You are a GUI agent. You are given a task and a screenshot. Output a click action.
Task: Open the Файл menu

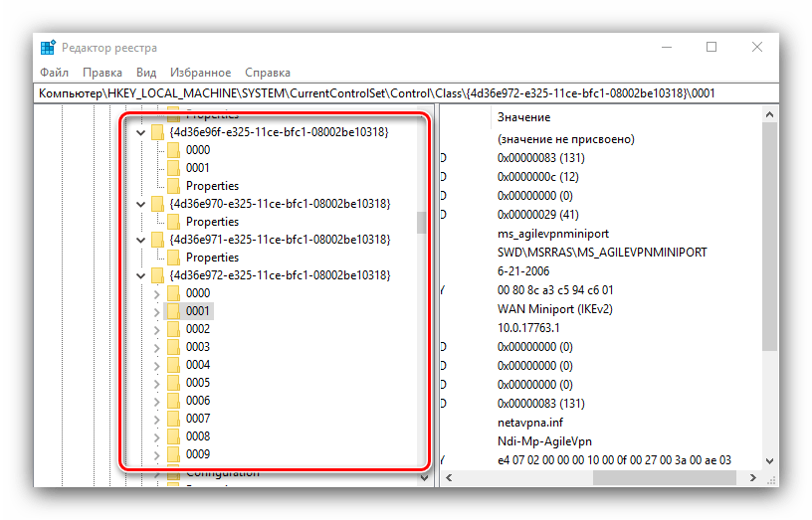[54, 73]
